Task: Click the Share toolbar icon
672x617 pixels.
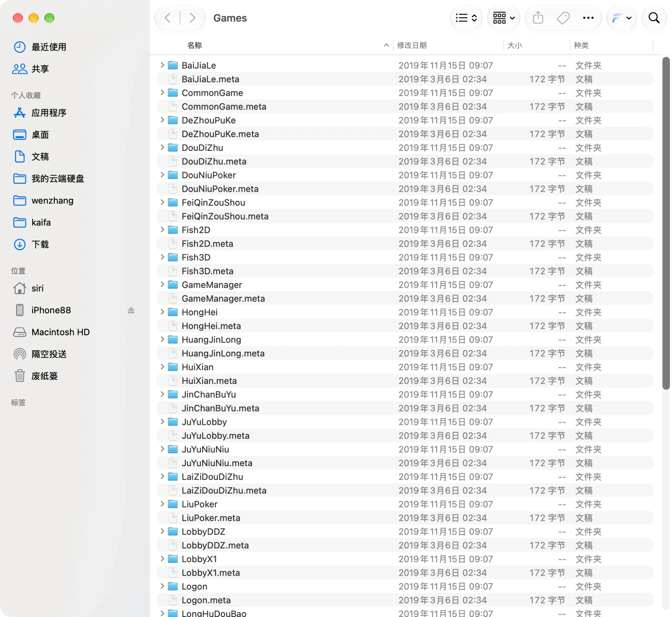Action: tap(538, 18)
